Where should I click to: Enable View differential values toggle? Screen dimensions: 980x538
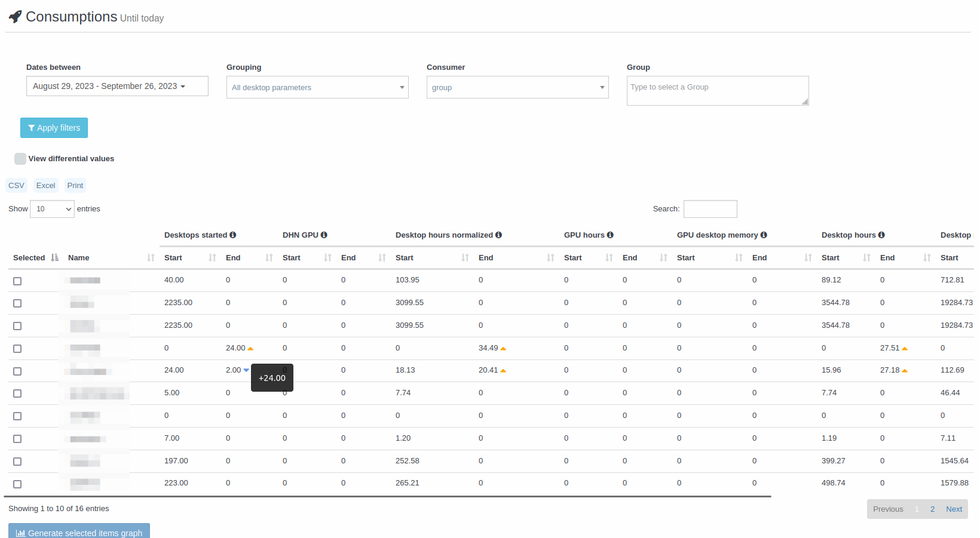coord(20,159)
